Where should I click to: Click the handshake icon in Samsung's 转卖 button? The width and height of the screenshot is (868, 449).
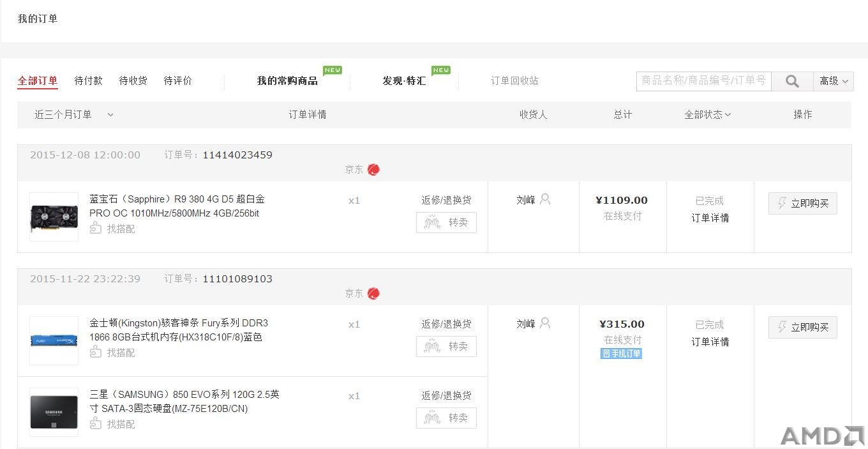432,418
